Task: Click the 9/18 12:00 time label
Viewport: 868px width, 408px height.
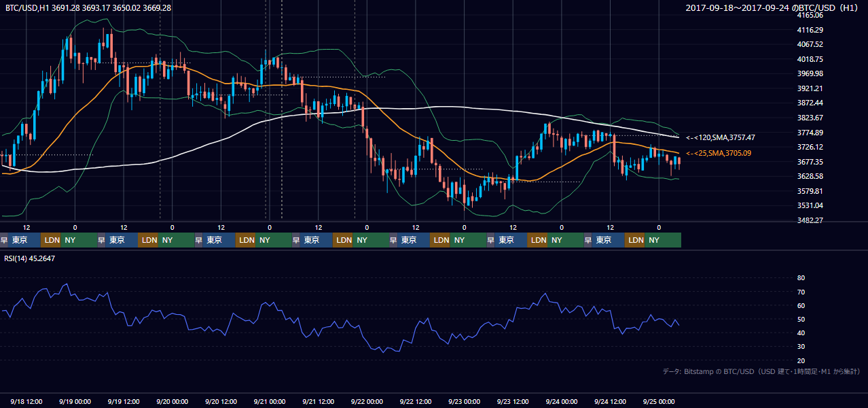Action: coord(26,401)
